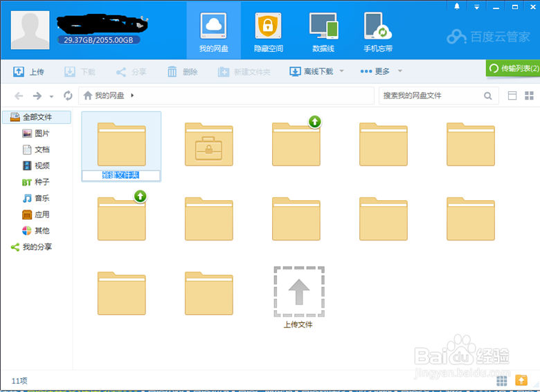Expand the 离线下载 dropdown arrow
The height and width of the screenshot is (392, 540).
click(341, 71)
